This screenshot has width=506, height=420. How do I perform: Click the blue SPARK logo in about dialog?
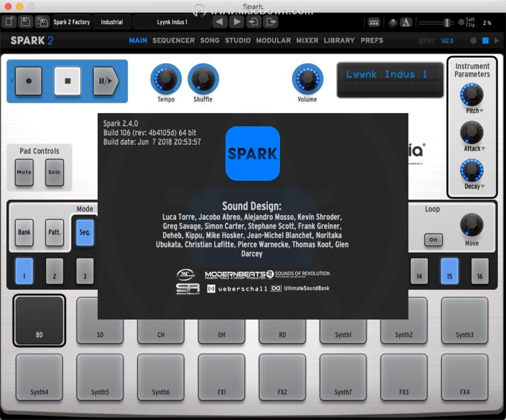point(252,153)
